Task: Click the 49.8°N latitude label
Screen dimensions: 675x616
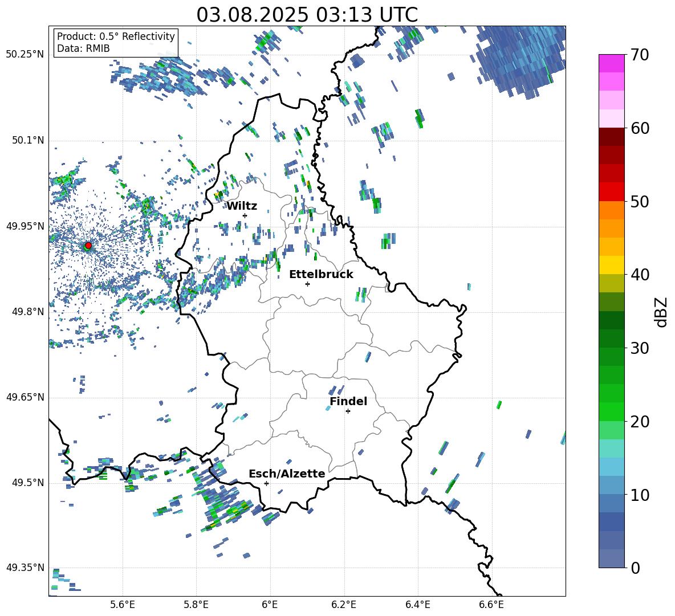Action: pyautogui.click(x=28, y=312)
